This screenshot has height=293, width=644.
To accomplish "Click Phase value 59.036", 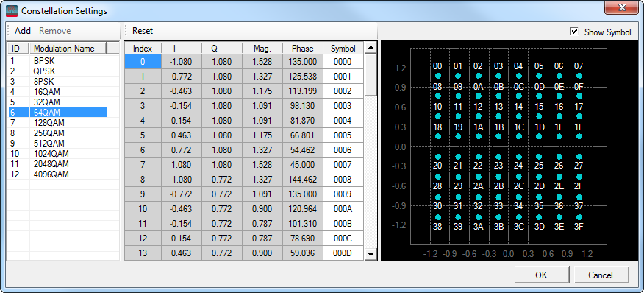I will 303,253.
